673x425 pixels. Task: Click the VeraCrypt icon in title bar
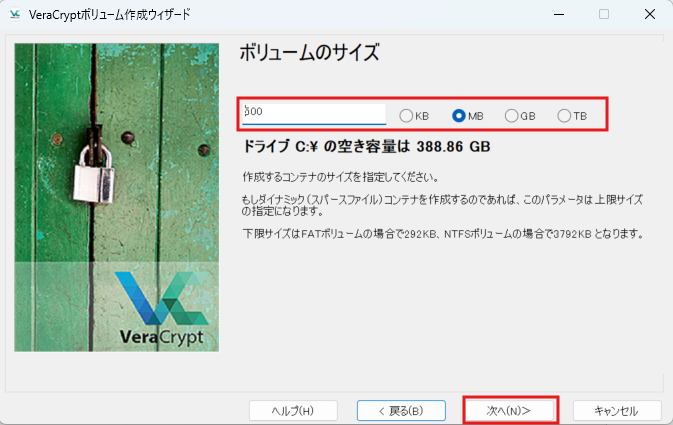tap(15, 14)
